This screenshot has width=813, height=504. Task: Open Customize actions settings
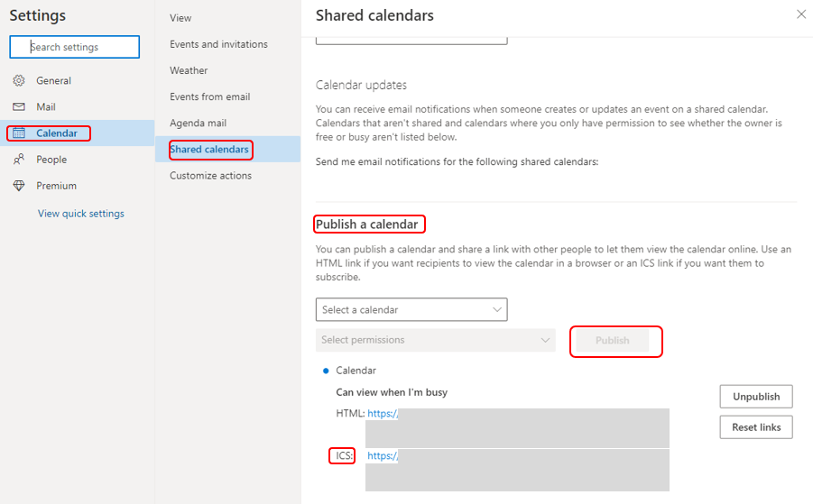coord(210,176)
